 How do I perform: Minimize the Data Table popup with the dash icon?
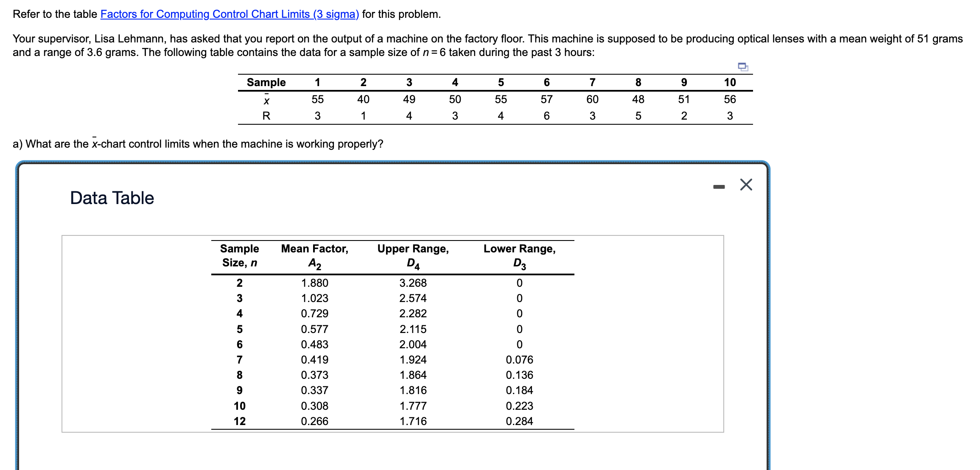719,187
